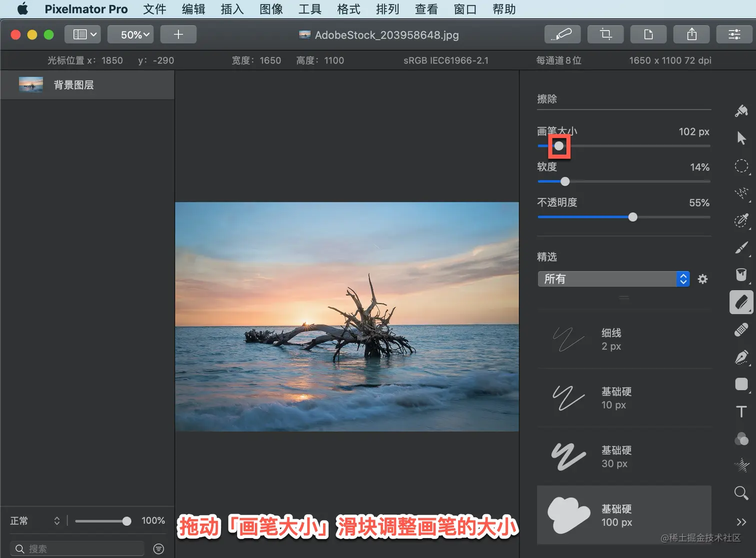The image size is (756, 558).
Task: Select the Arrange arrow tool
Action: coord(741,138)
